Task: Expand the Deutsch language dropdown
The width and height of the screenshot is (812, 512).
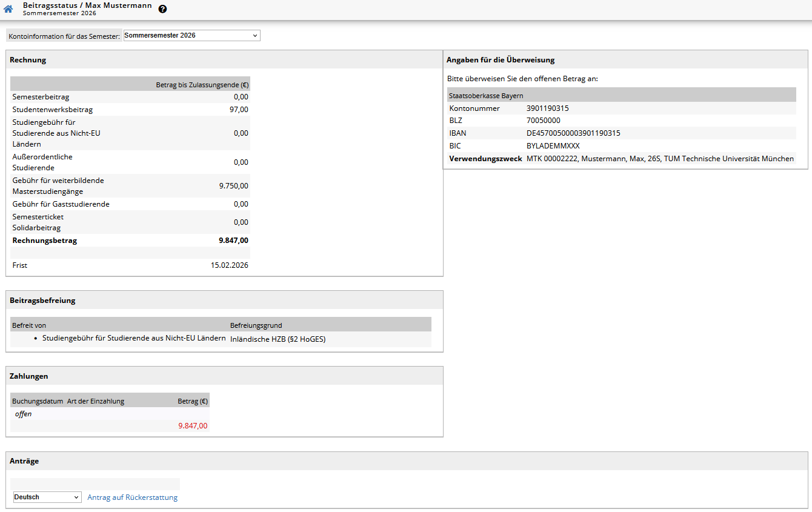Action: [47, 497]
